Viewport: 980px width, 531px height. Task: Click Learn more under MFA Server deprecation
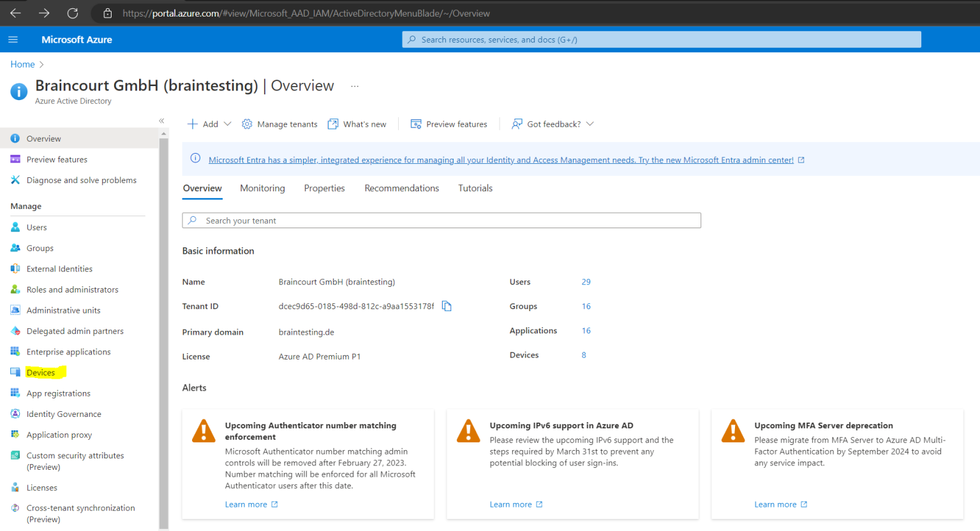[776, 504]
